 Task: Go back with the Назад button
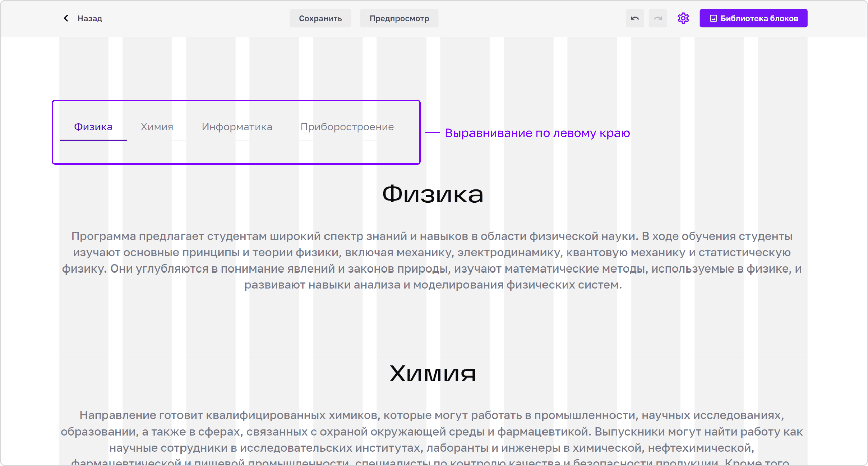(x=83, y=18)
